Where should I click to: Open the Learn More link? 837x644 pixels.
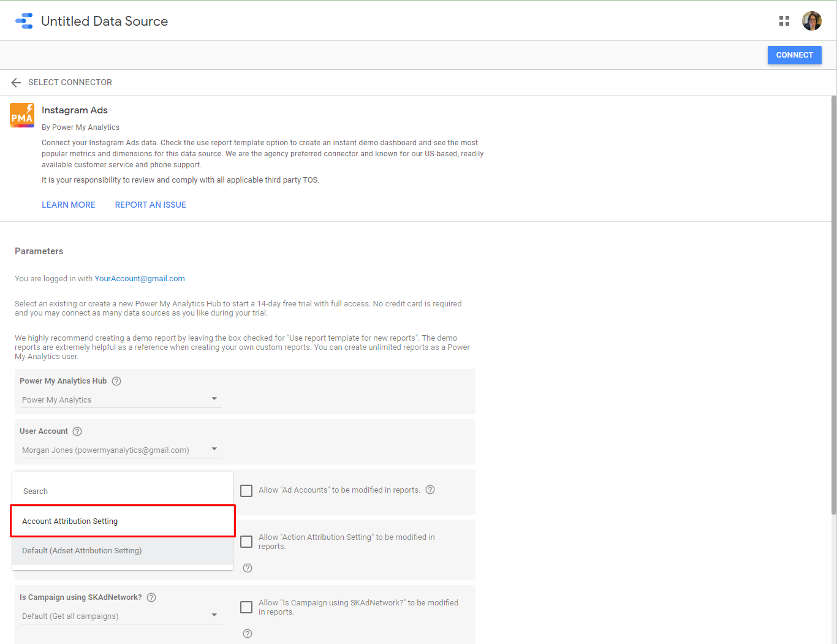69,205
